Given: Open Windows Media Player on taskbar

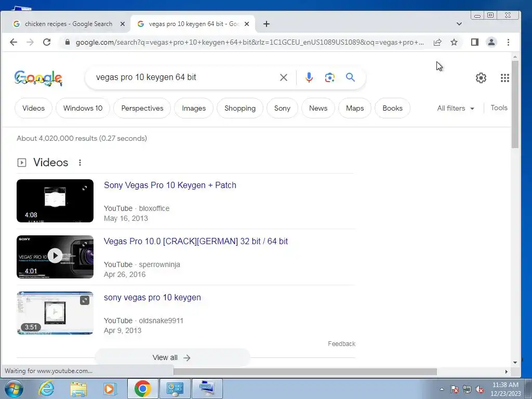Looking at the screenshot, I should [x=110, y=389].
